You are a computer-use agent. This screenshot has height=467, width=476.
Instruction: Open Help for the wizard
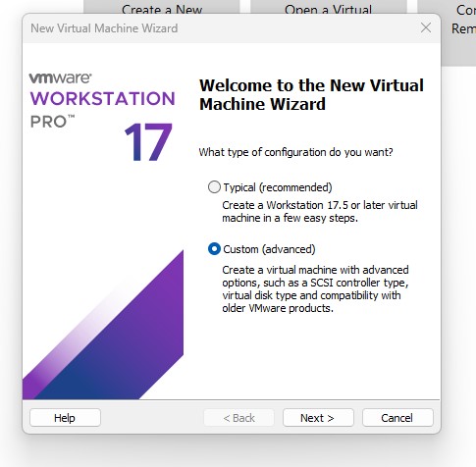[65, 418]
